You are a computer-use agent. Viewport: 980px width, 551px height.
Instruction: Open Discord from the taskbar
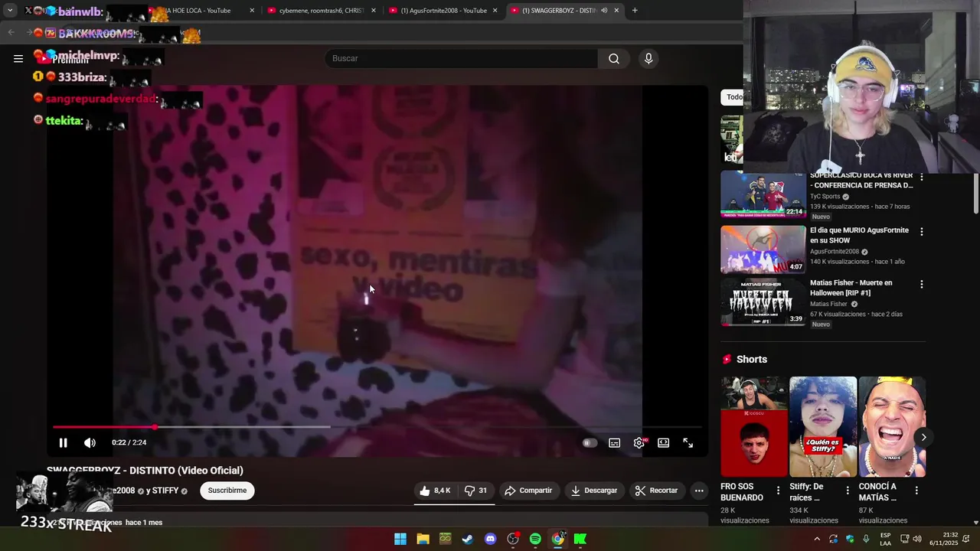point(491,539)
